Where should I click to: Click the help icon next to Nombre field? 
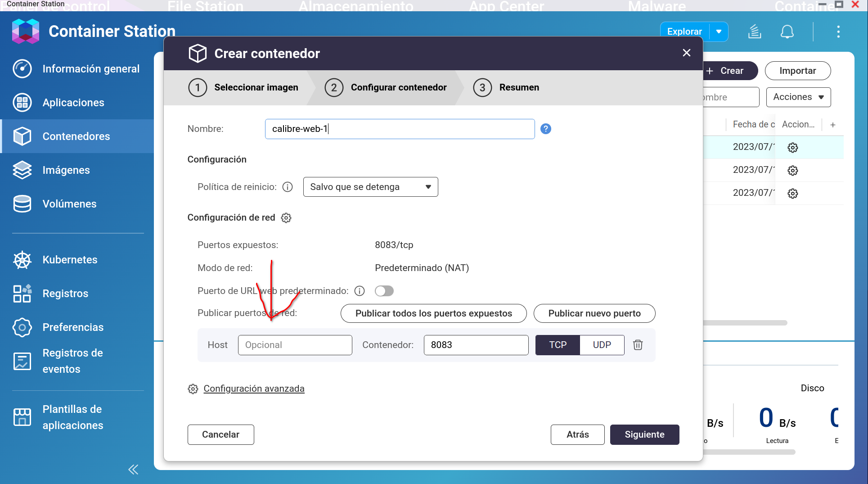click(x=545, y=129)
